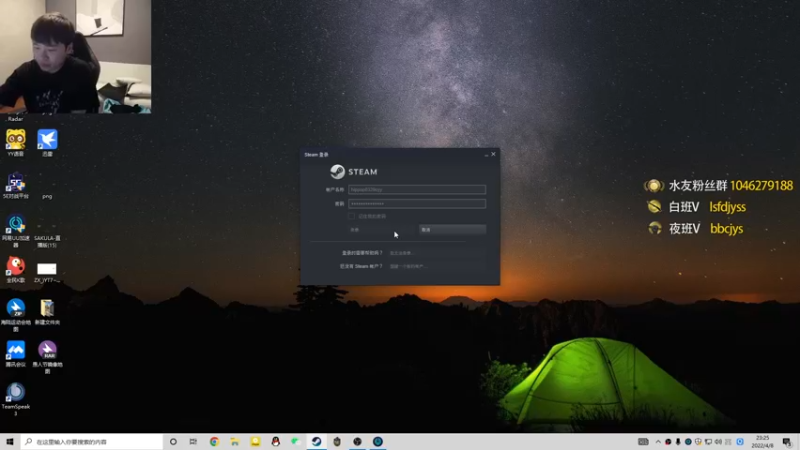Open the login help link in Steam dialog
800x450 pixels.
402,253
